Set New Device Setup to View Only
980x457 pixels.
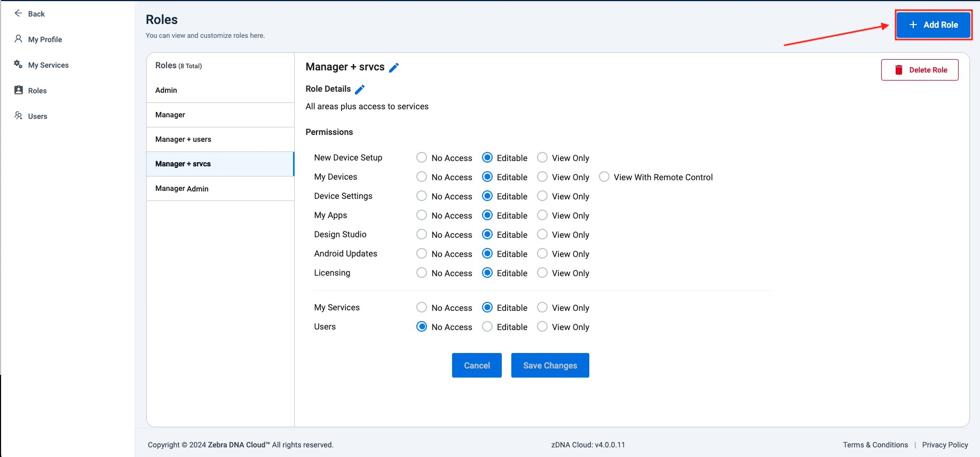point(542,158)
